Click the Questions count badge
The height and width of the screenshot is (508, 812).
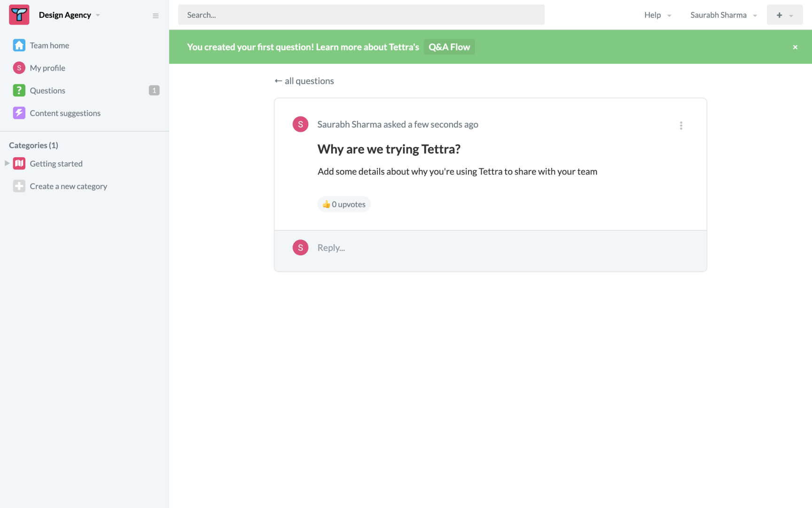click(154, 90)
